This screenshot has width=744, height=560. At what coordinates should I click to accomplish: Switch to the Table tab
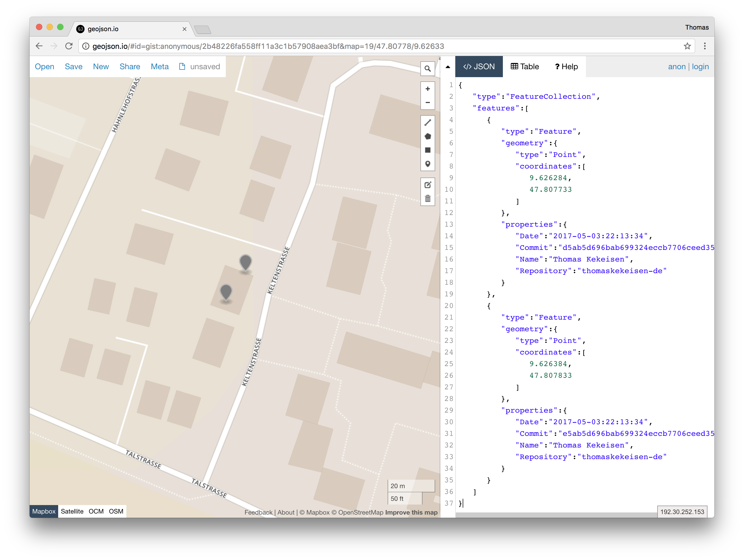click(525, 67)
